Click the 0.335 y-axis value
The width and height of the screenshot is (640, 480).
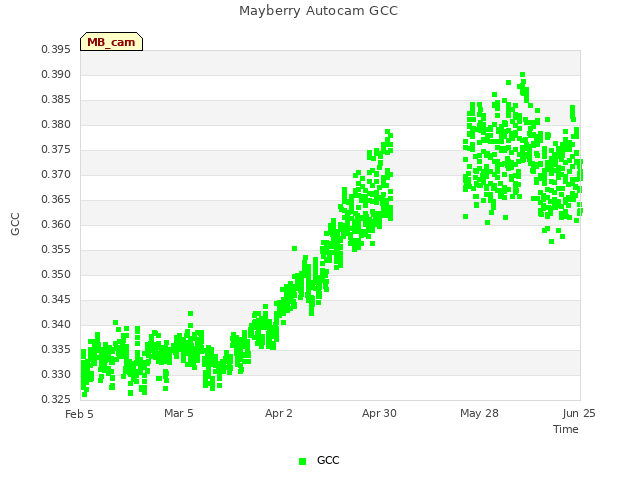click(x=56, y=349)
